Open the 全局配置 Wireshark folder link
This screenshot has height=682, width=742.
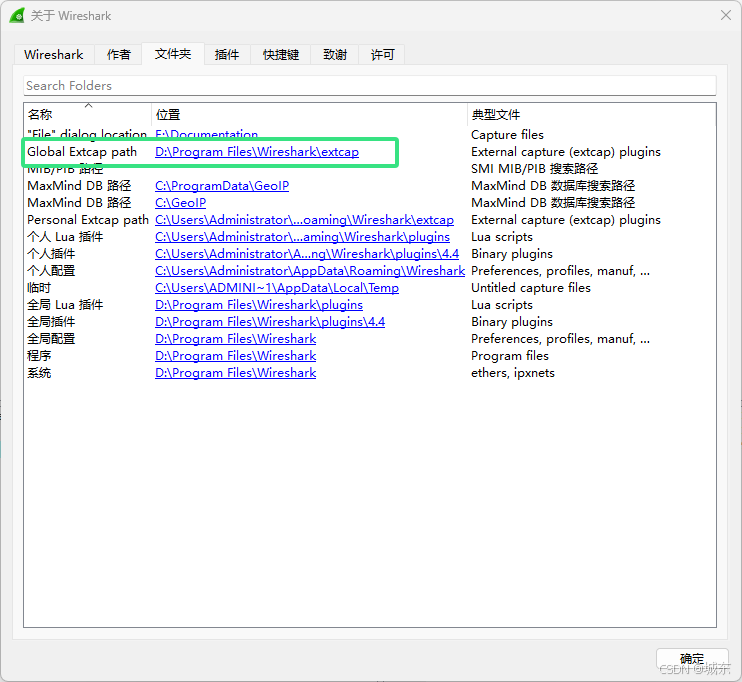point(236,339)
